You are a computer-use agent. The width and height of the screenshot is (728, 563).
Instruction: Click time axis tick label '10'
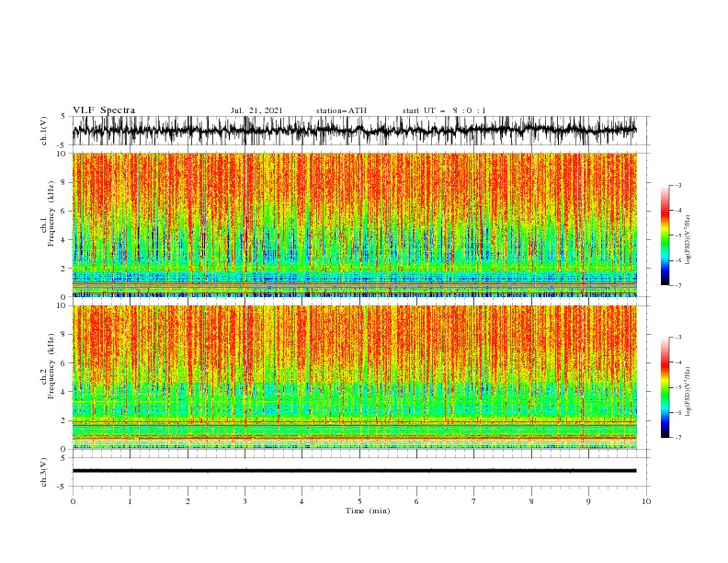[x=646, y=501]
